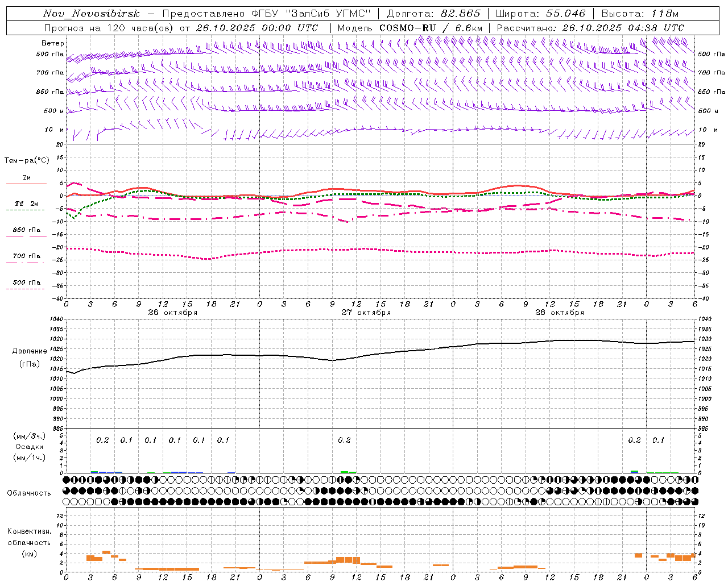Click the Широта: 55.046 value
This screenshot has width=728, height=582.
541,14
